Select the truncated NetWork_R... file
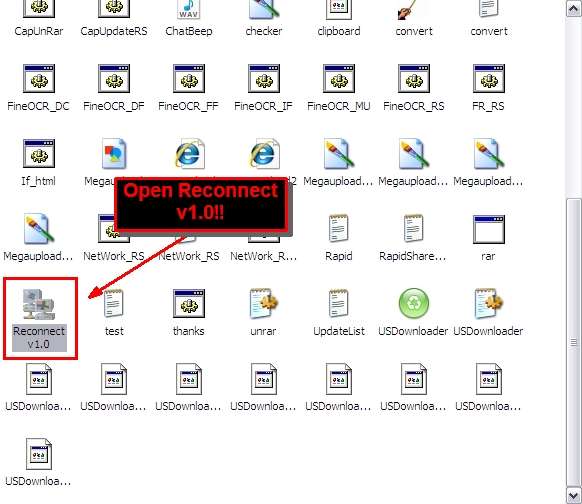 tap(264, 256)
